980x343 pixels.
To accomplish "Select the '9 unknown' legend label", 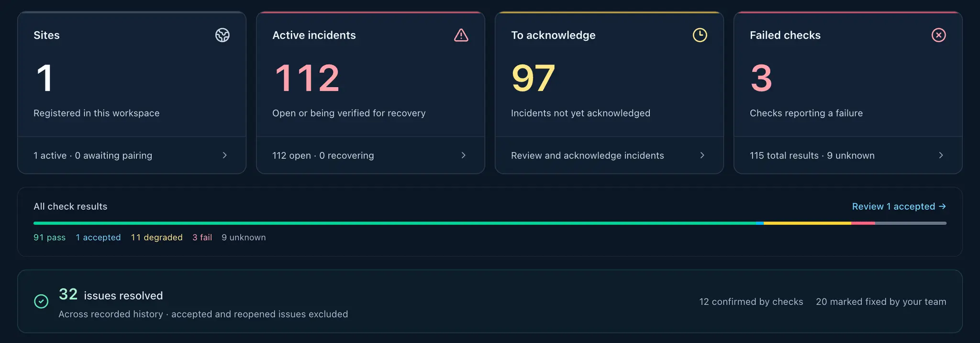I will coord(244,237).
